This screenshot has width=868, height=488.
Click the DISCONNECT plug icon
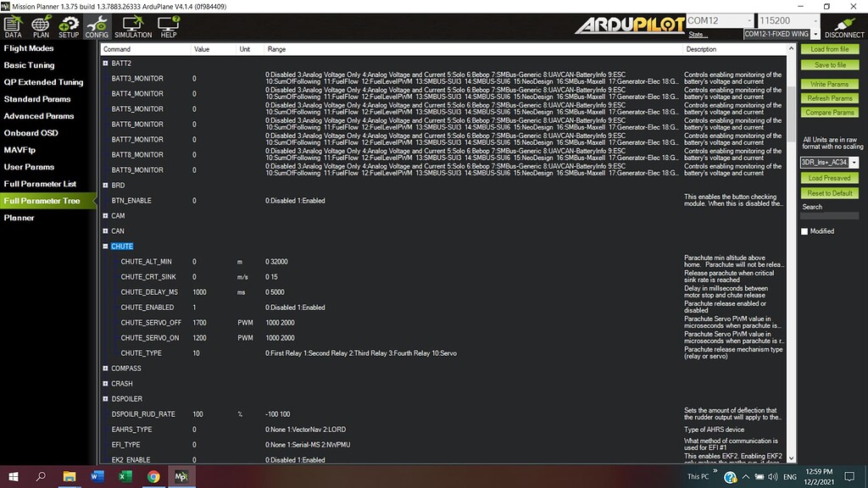click(x=844, y=27)
